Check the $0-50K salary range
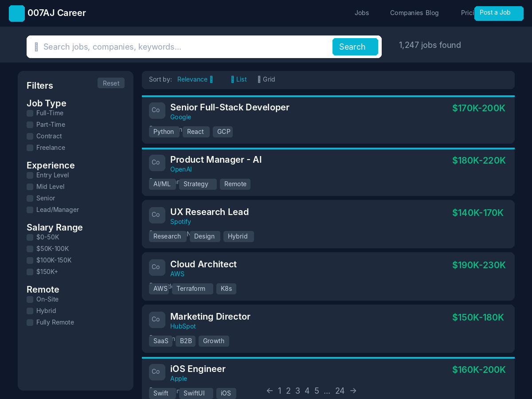 click(30, 237)
